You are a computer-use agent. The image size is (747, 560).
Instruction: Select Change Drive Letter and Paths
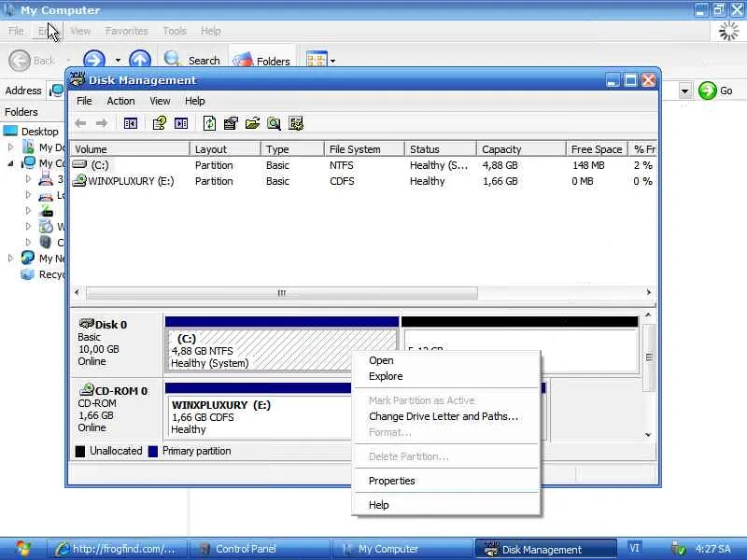pos(446,416)
